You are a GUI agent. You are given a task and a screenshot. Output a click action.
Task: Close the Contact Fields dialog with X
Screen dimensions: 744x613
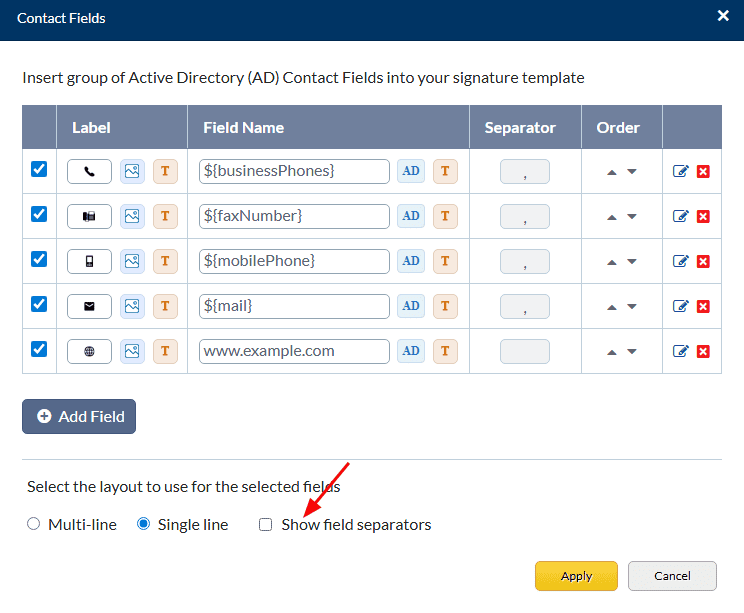pos(723,16)
